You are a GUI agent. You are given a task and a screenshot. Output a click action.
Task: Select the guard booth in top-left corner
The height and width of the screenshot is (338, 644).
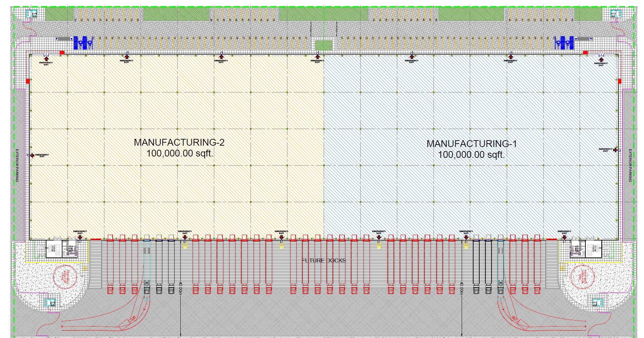point(32,14)
